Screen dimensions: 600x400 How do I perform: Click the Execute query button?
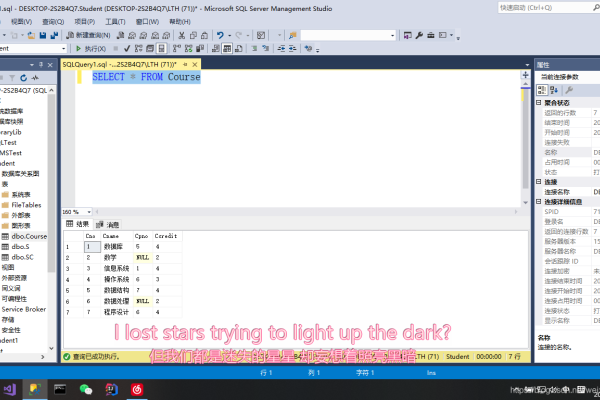[x=90, y=47]
